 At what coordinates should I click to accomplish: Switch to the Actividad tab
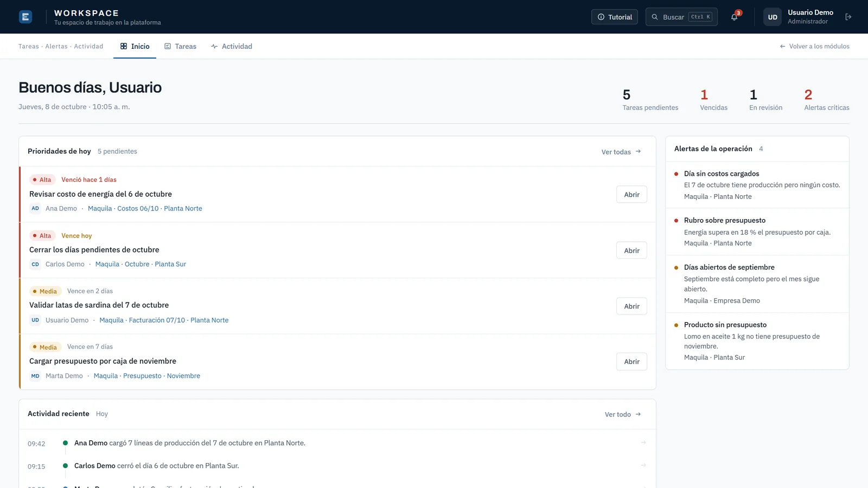pyautogui.click(x=232, y=46)
